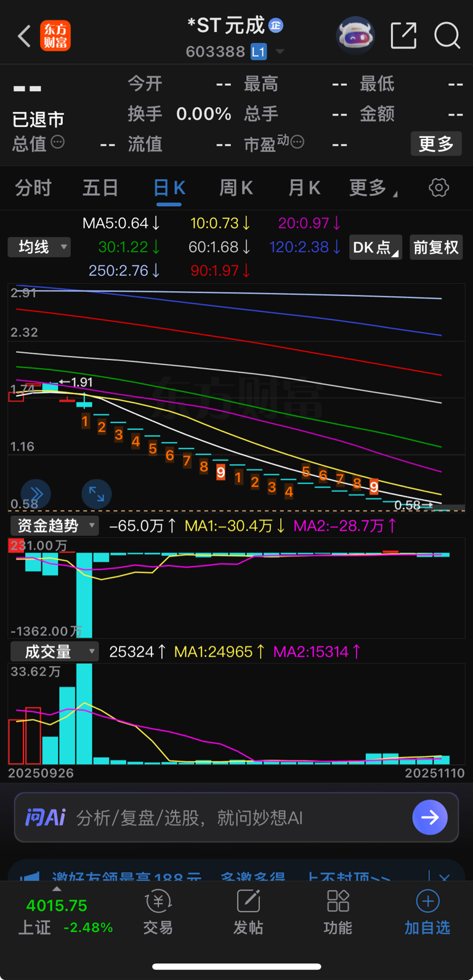Tap the MA 90:1.97 value

(220, 270)
